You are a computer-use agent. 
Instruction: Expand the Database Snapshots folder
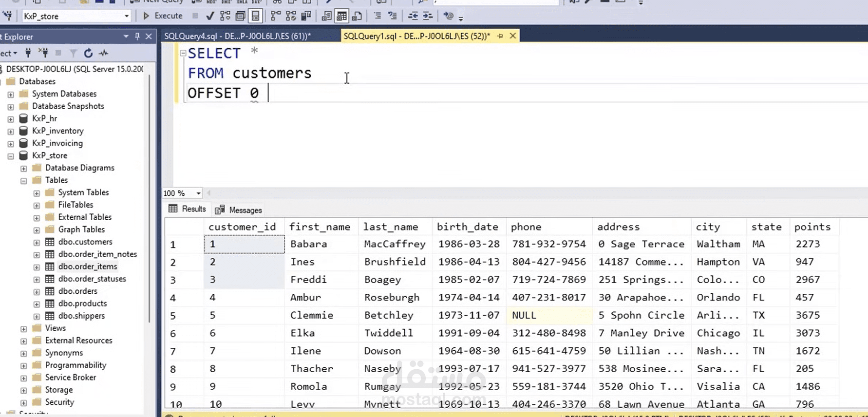(x=11, y=106)
